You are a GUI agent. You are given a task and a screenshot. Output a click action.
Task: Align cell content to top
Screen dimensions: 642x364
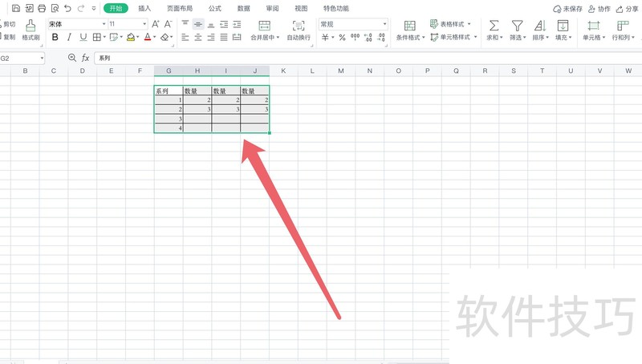[185, 24]
